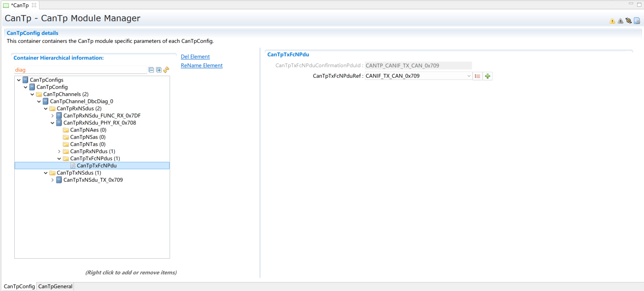This screenshot has height=291, width=644.
Task: Expand all tree nodes with plus icon
Action: tap(159, 70)
